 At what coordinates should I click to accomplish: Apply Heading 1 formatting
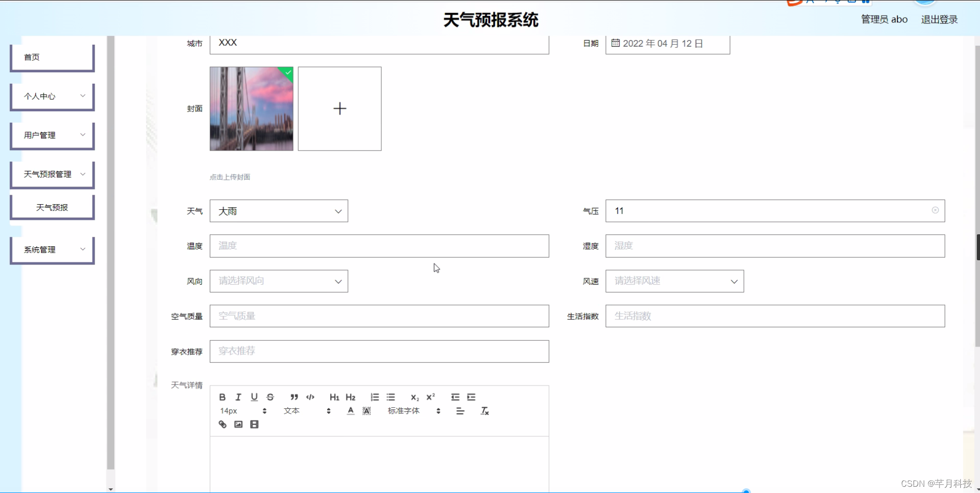pyautogui.click(x=334, y=397)
